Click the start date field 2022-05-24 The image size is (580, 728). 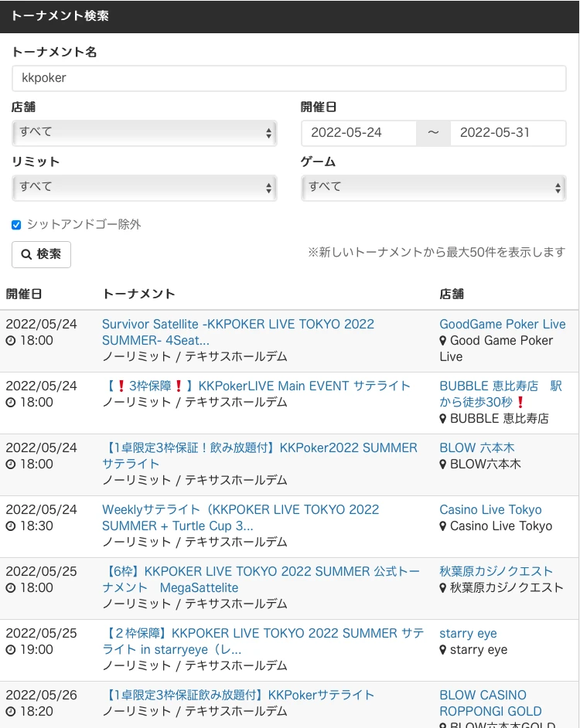tap(358, 133)
